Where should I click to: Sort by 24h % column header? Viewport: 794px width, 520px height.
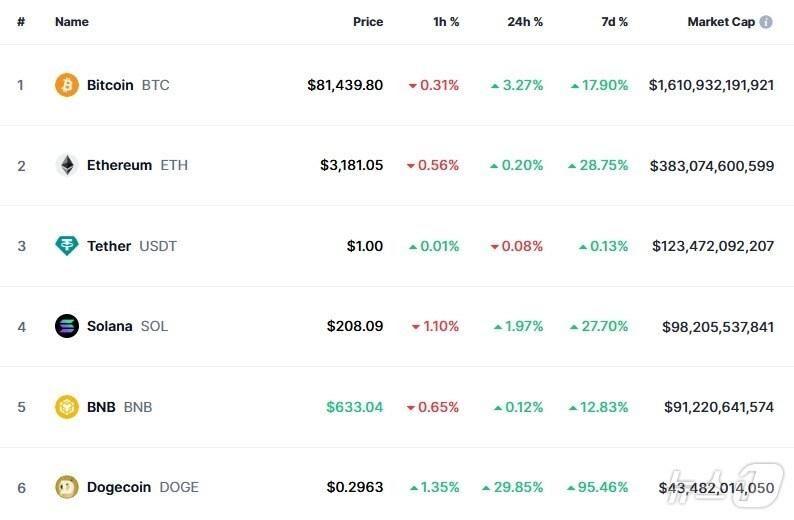(x=525, y=22)
